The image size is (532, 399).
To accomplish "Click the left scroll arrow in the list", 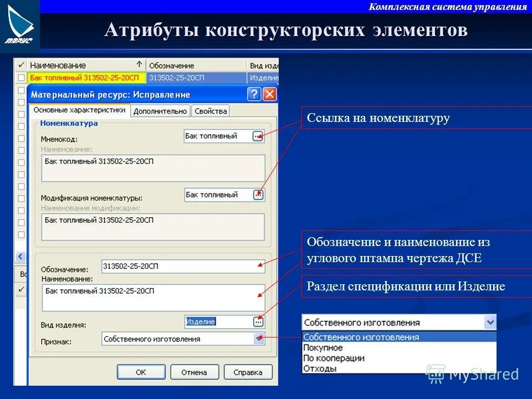I will click(21, 256).
